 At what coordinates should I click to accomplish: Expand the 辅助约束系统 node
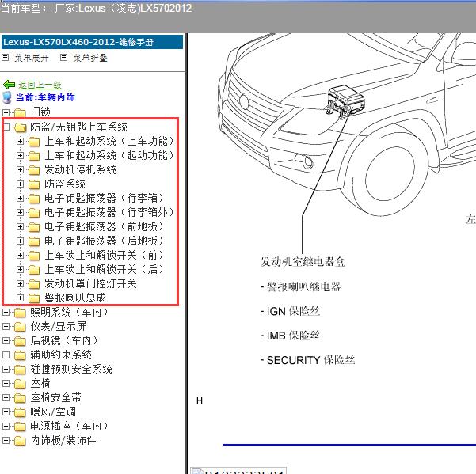6,355
